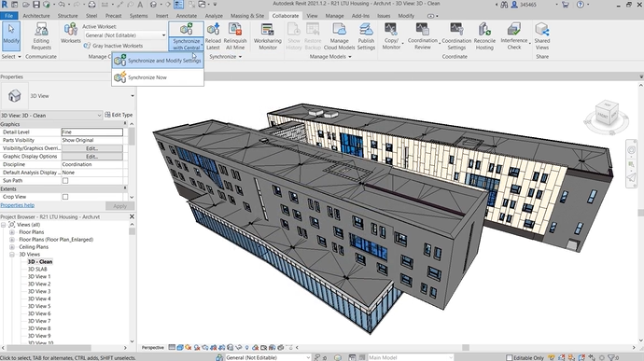Toggle the Editable Only checkbox
The height and width of the screenshot is (361, 644).
point(510,357)
